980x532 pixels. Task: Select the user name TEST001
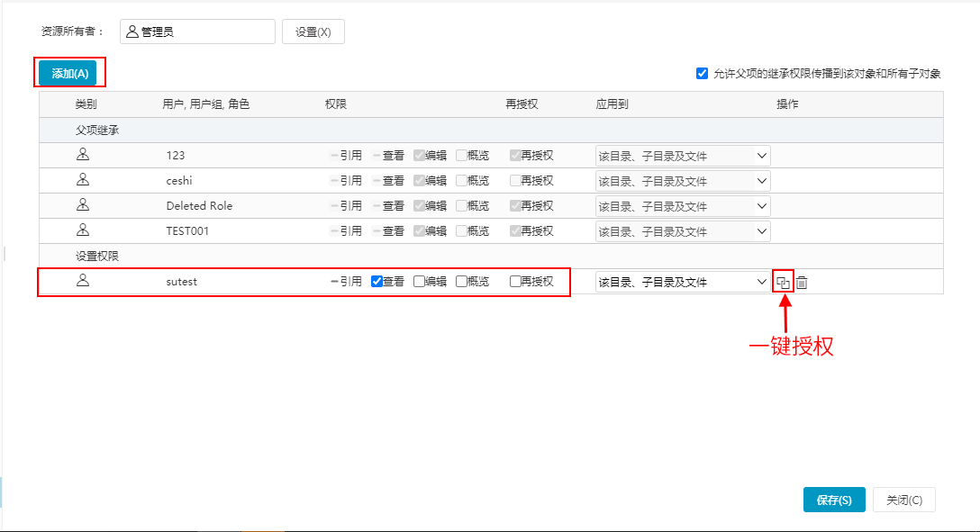tap(187, 231)
